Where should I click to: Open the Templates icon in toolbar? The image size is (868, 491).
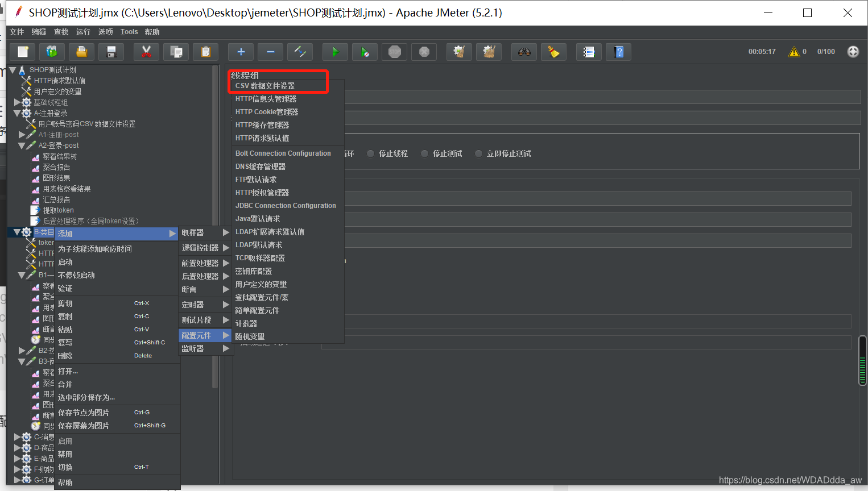[52, 52]
